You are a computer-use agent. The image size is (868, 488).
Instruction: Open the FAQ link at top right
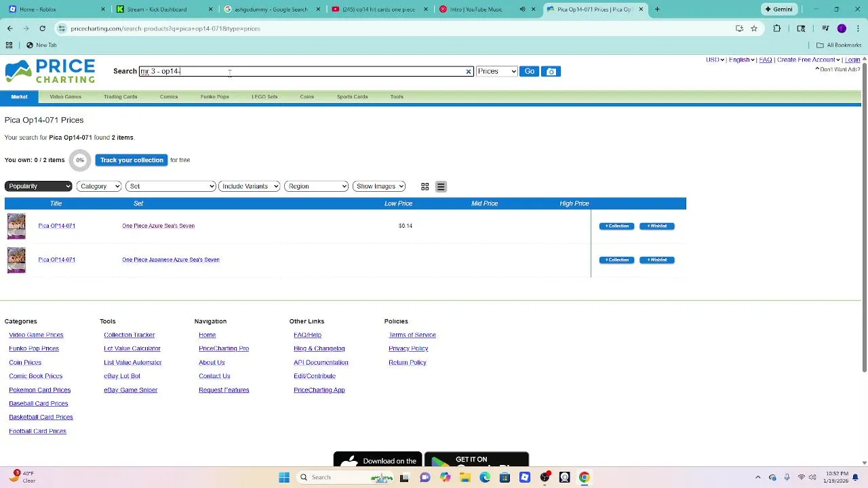click(x=766, y=60)
